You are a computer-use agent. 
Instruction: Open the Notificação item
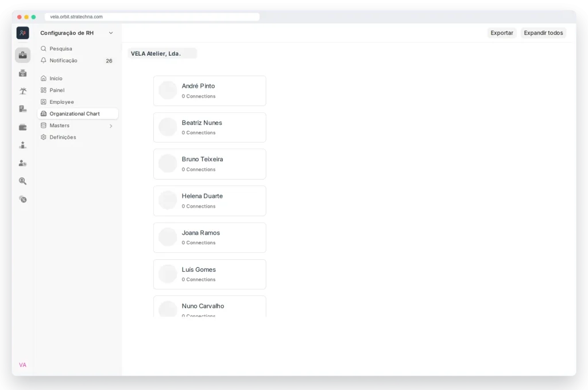coord(78,60)
